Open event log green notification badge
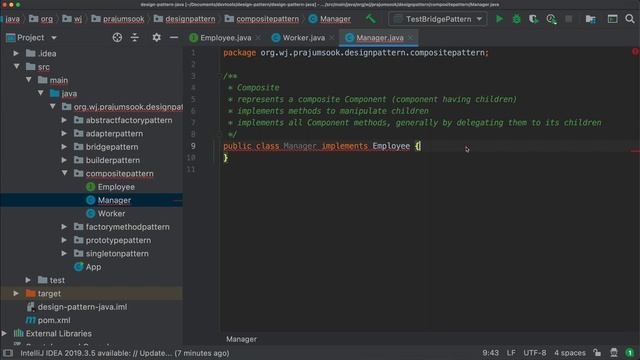This screenshot has height=360, width=640. (630, 353)
